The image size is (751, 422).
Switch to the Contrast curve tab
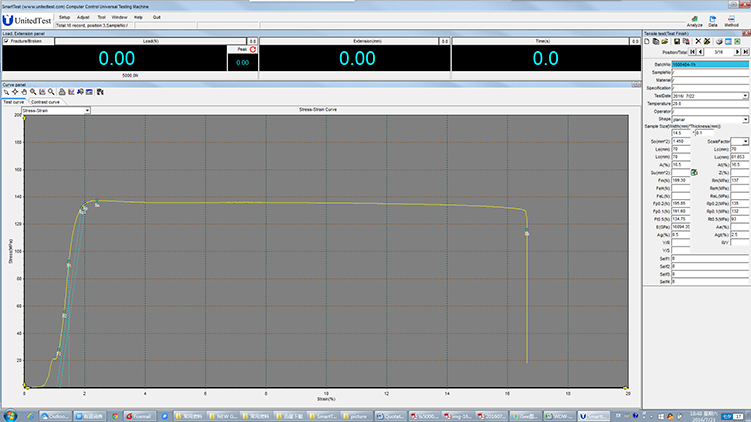coord(45,102)
